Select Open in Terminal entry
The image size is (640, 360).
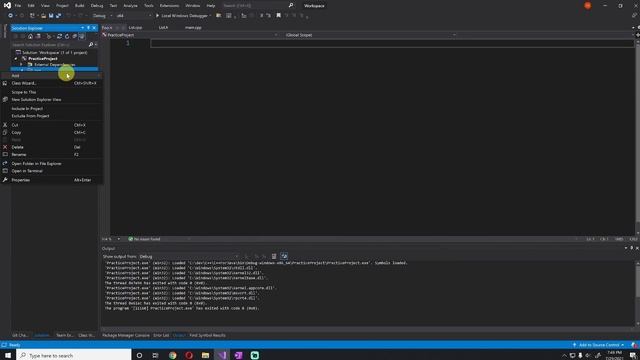51,171
